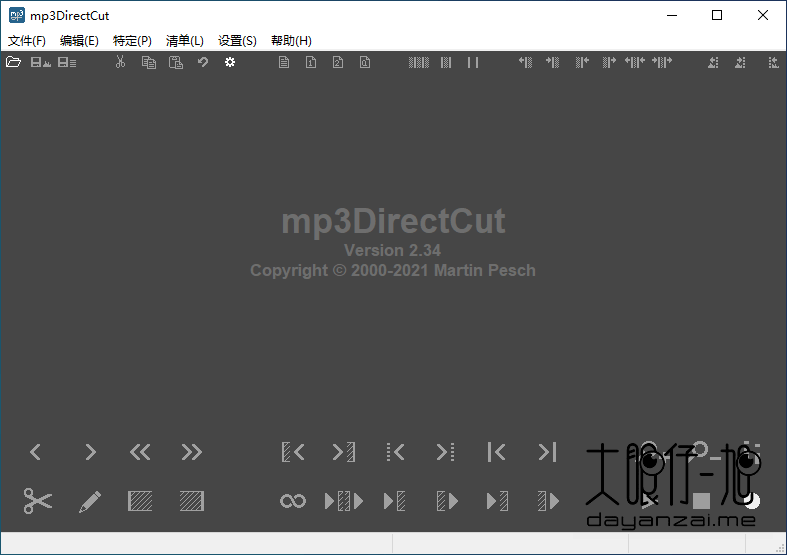Minimize the mp3DirectCut window
Screen dimensions: 787x555
point(672,16)
